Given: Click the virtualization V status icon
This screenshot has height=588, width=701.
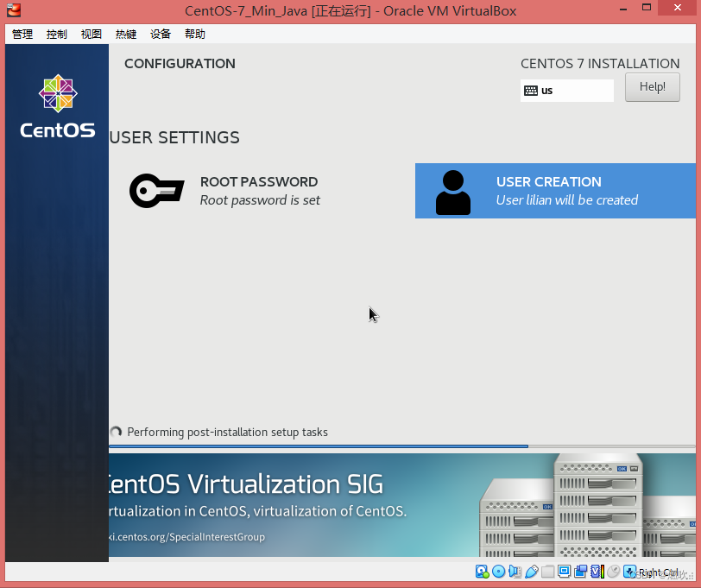Looking at the screenshot, I should pos(597,572).
